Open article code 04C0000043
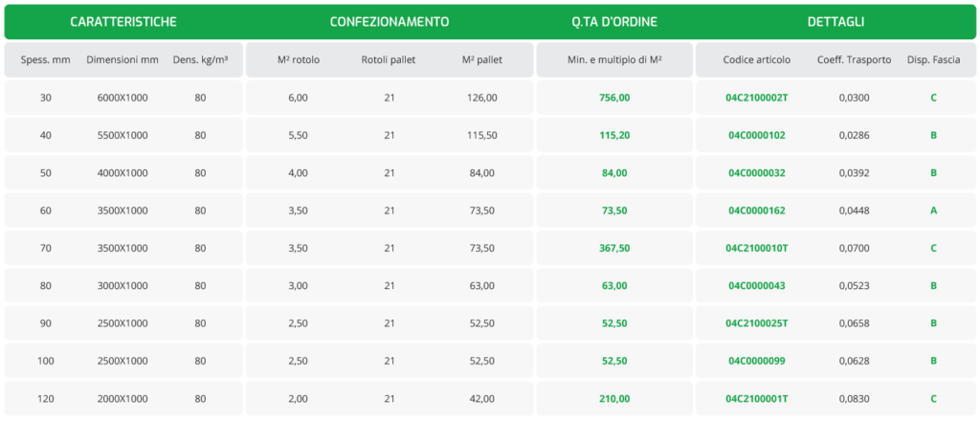This screenshot has width=980, height=421. point(757,285)
